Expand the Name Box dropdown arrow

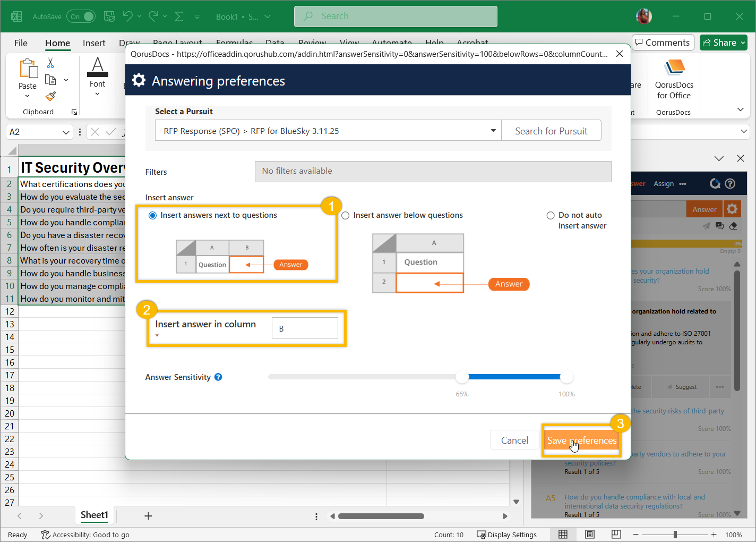click(x=66, y=132)
